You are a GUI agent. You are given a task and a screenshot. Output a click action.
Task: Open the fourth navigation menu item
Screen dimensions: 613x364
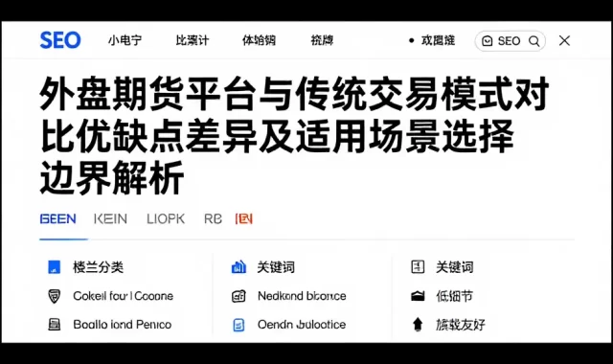pos(322,40)
